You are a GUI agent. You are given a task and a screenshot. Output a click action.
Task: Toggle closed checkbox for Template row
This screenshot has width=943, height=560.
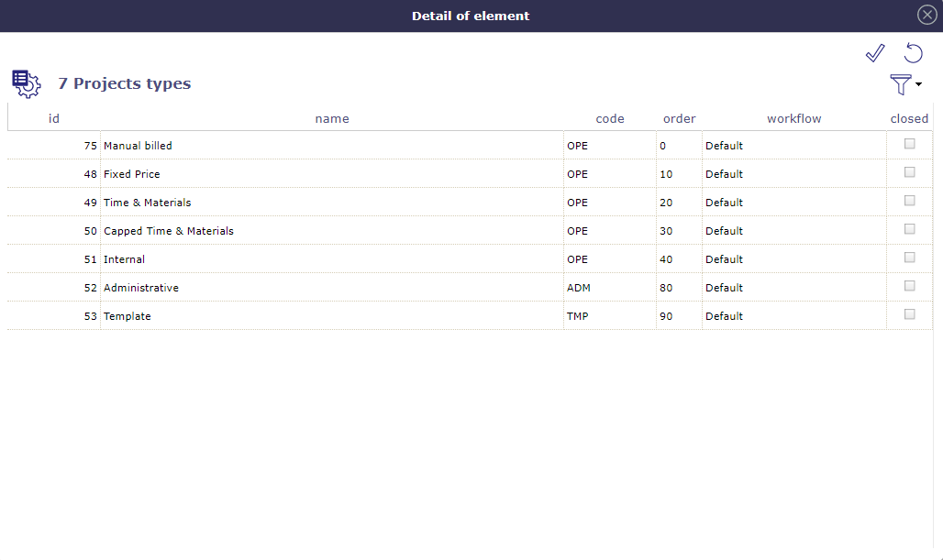coord(909,314)
